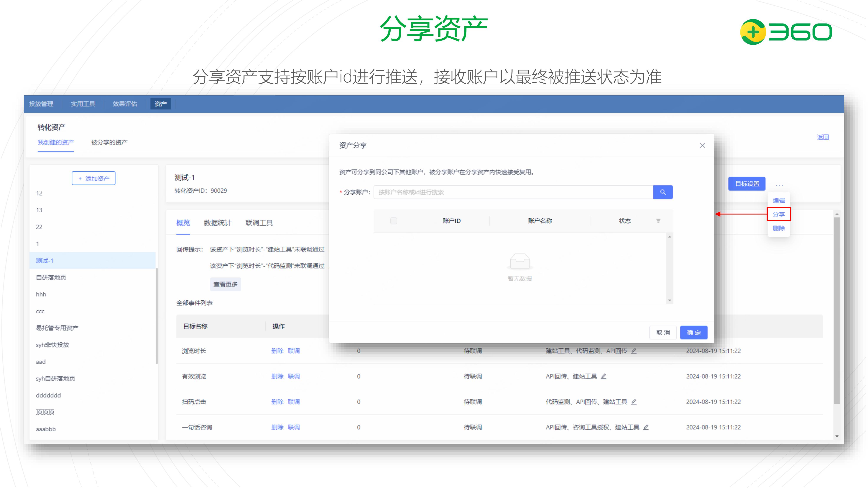Click the 分享账户 search input field
868x488 pixels.
[x=513, y=192]
